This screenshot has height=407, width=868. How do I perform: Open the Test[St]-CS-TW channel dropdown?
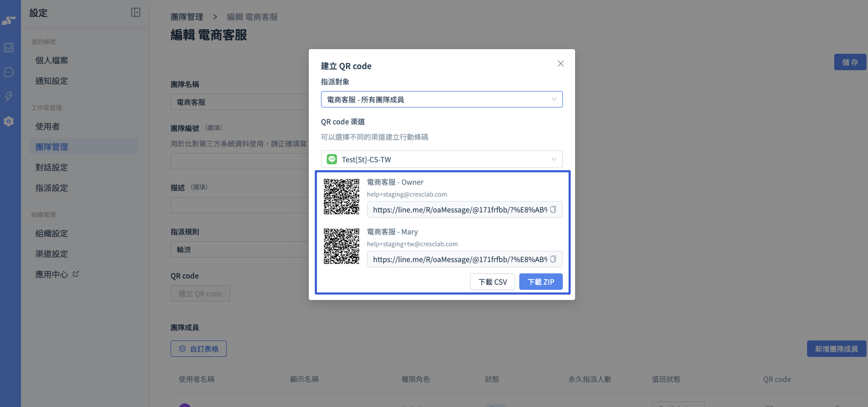pyautogui.click(x=441, y=159)
